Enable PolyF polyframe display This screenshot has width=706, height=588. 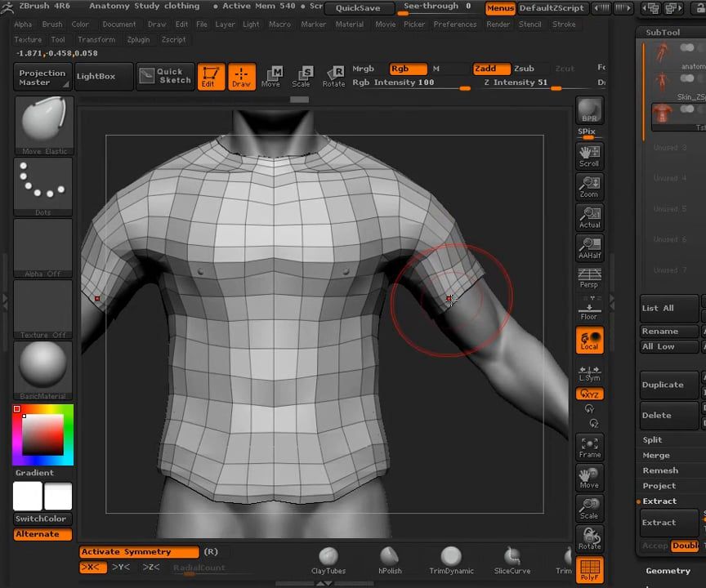click(x=589, y=570)
